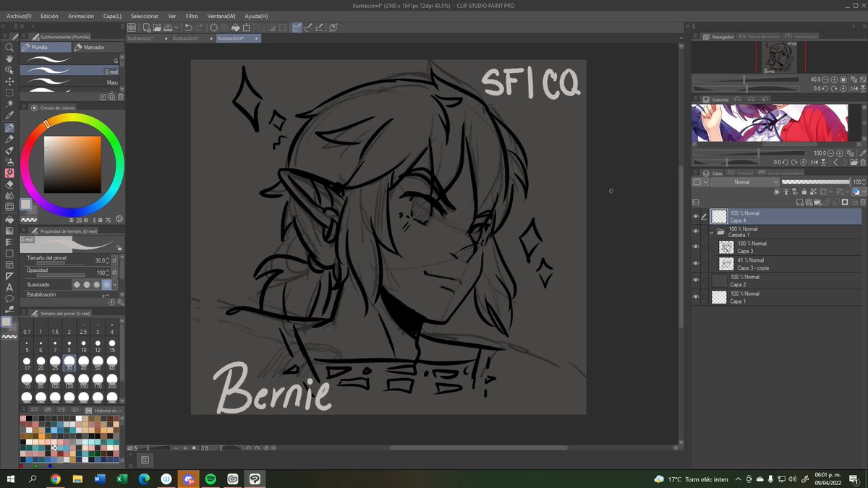Collapse the Carpeta 1 folder
Screen dimensions: 868x488
pos(712,232)
